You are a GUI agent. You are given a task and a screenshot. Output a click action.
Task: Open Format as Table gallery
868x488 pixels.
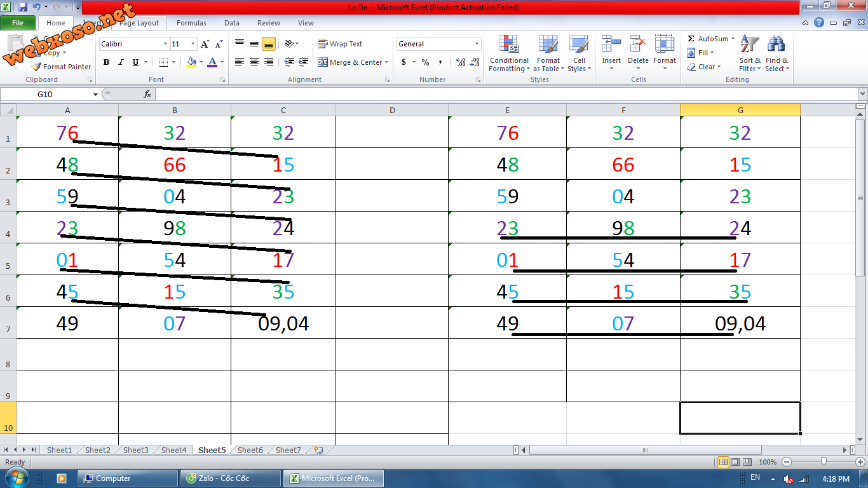click(x=548, y=54)
